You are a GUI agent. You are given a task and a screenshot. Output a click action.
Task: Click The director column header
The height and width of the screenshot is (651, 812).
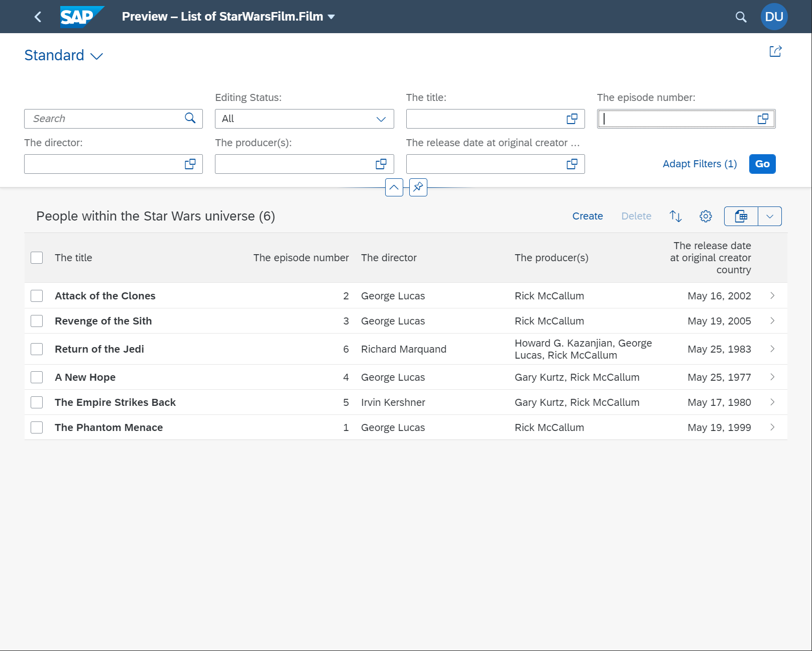(x=389, y=258)
